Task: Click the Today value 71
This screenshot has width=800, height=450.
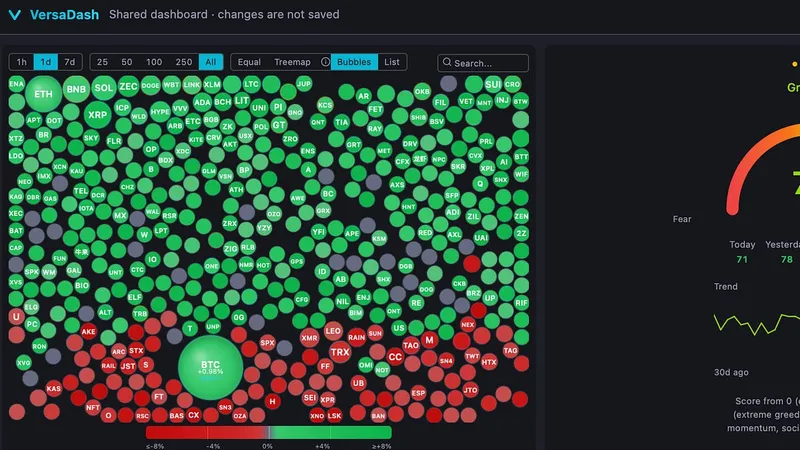Action: pos(742,259)
